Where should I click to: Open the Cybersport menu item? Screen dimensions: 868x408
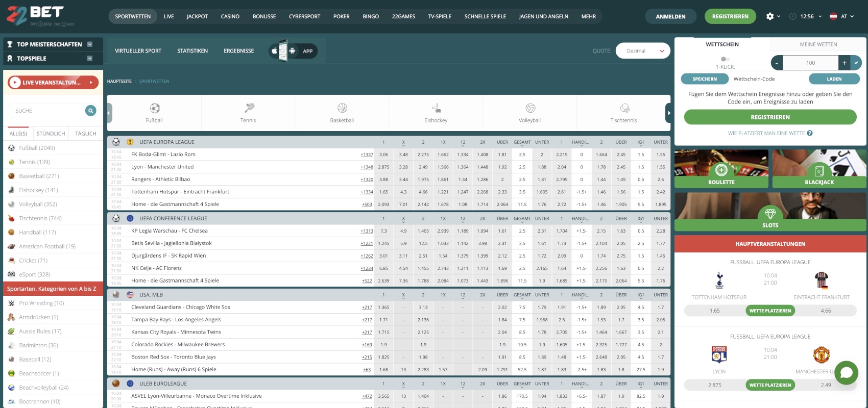(304, 16)
